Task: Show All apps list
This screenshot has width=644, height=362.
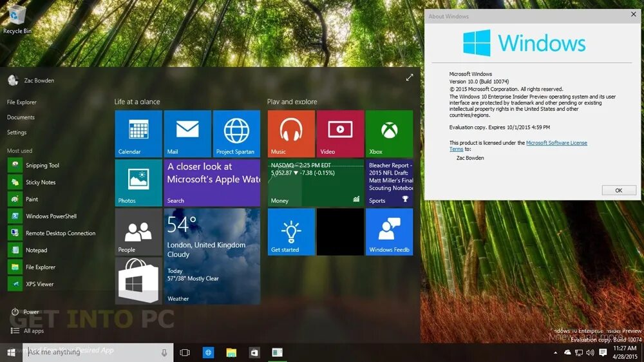Action: coord(27,331)
